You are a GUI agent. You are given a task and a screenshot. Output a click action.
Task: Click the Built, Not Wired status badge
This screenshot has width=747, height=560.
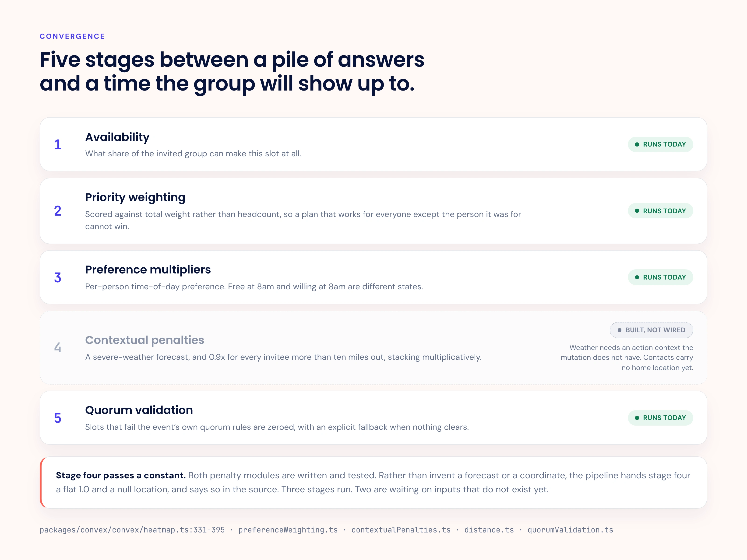[652, 330]
